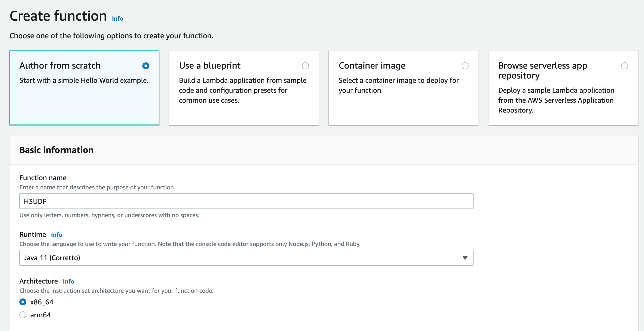This screenshot has width=644, height=331.
Task: Click the Function name input field
Action: (x=246, y=201)
